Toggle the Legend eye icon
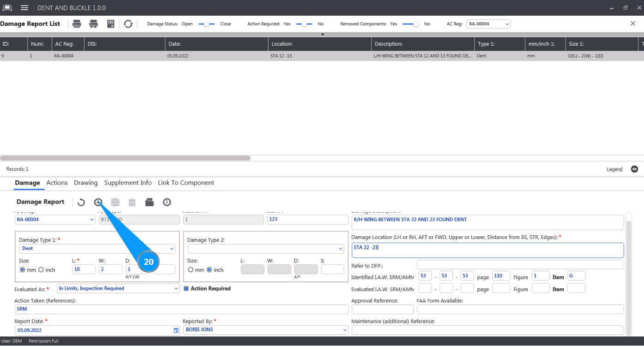 [x=634, y=169]
